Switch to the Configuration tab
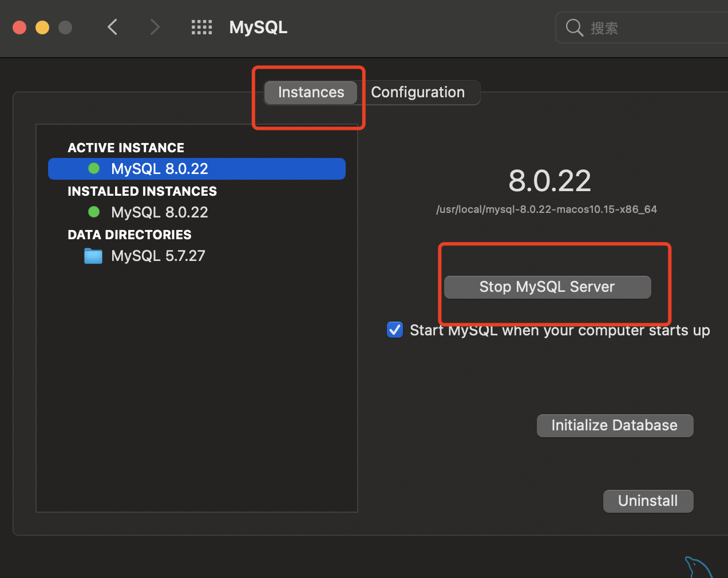The height and width of the screenshot is (578, 728). [x=418, y=92]
